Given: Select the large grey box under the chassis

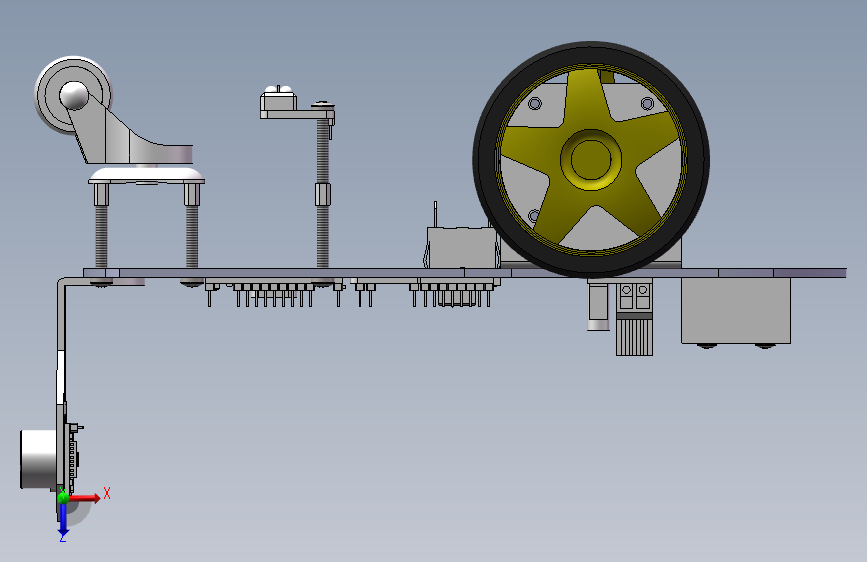Looking at the screenshot, I should 735,310.
